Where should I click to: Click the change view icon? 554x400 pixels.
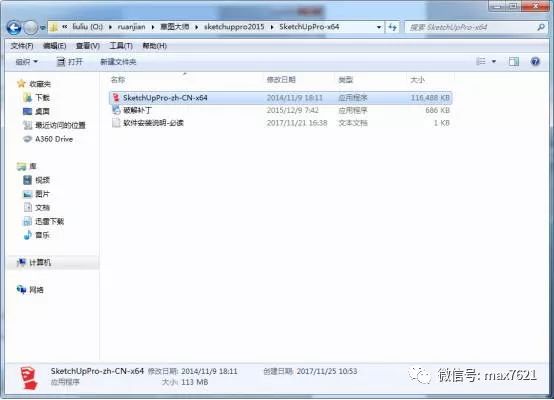pos(481,62)
